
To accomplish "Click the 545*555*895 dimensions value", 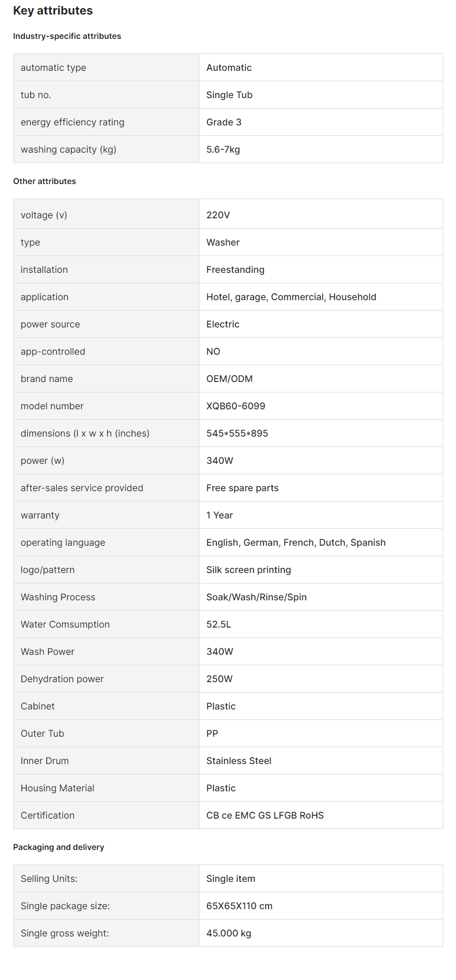I will pyautogui.click(x=237, y=433).
